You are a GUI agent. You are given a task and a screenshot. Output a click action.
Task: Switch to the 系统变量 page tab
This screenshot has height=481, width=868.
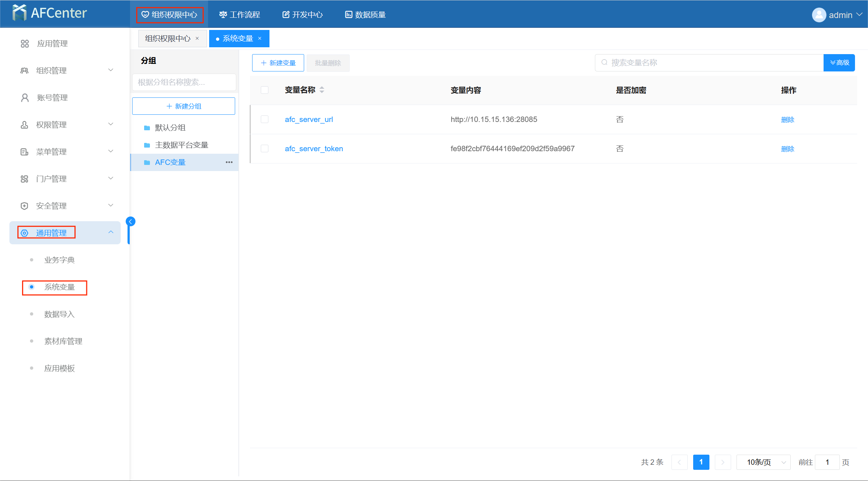239,39
